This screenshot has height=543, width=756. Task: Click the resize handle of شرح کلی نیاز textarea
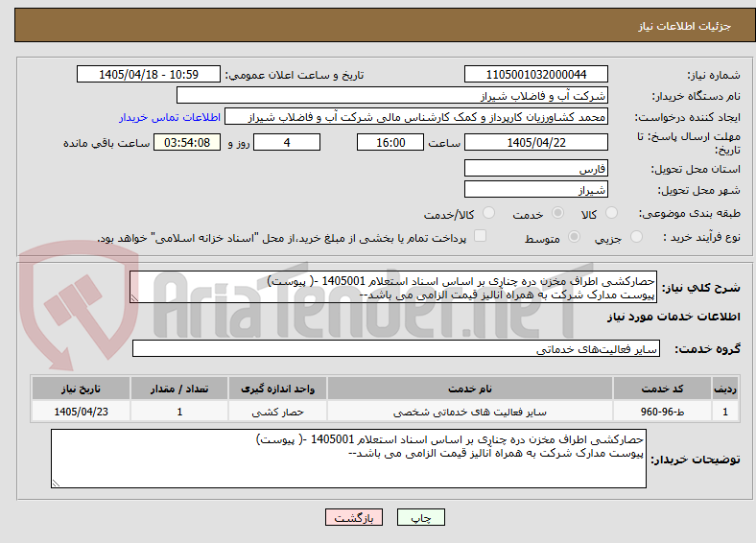[134, 298]
